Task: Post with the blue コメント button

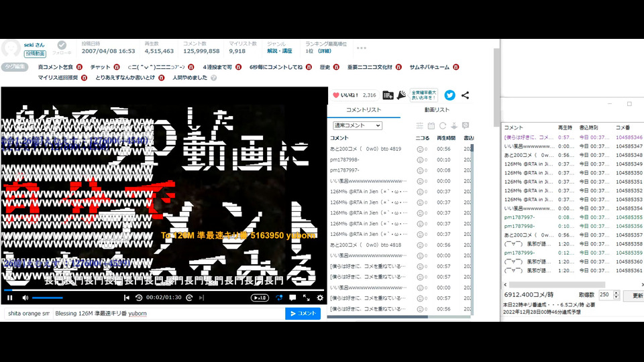Action: click(x=303, y=313)
